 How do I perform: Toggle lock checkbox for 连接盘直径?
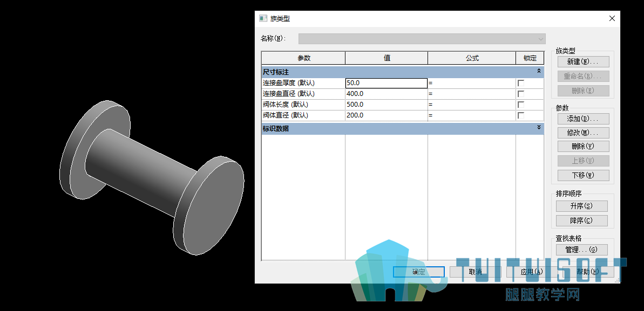click(x=521, y=94)
